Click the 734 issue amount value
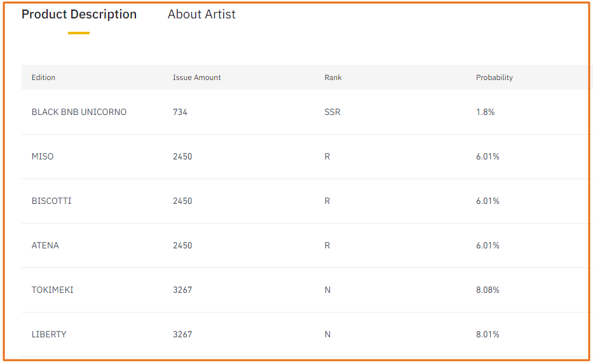The width and height of the screenshot is (593, 364). tap(180, 112)
